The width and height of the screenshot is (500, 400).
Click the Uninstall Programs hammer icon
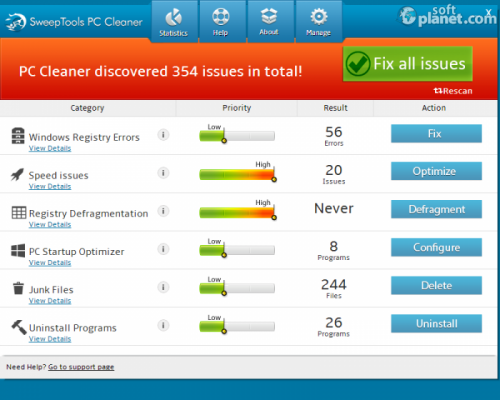point(19,327)
